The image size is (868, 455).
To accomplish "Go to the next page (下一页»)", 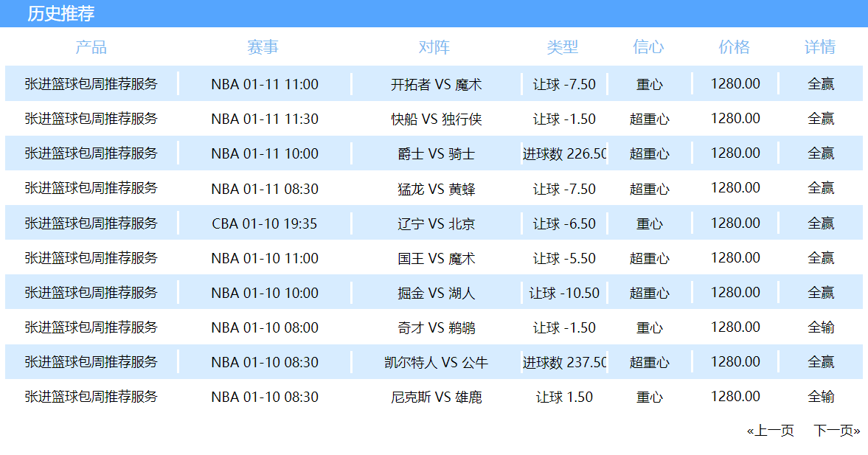I will tap(836, 430).
